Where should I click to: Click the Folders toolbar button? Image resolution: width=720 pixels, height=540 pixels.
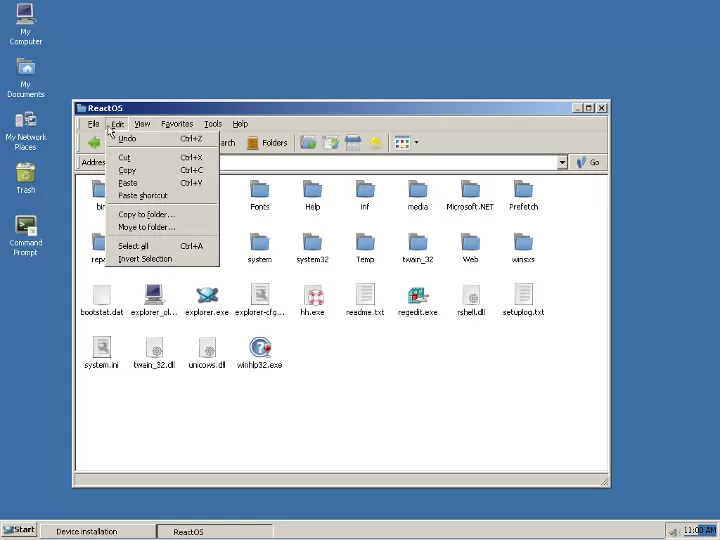267,143
